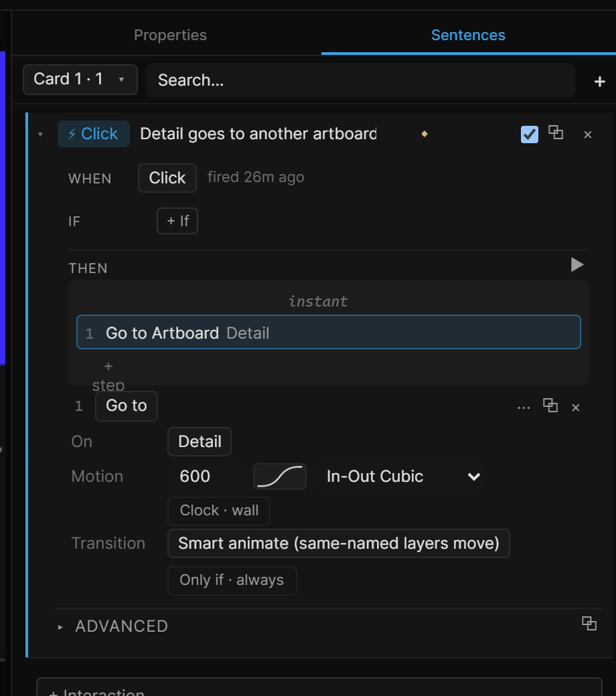Expand the ADVANCED section

113,626
